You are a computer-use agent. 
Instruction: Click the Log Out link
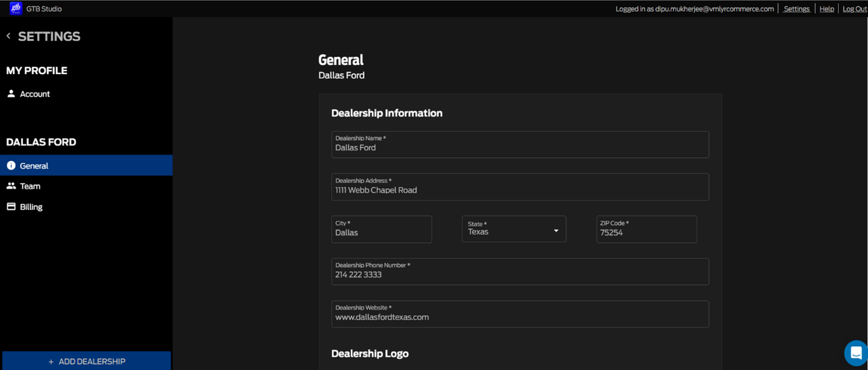[x=855, y=9]
